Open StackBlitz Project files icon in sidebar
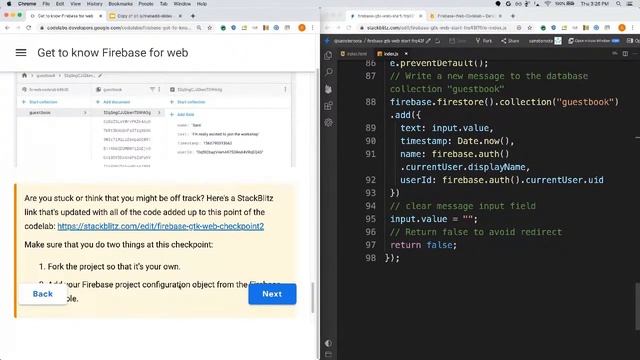Image resolution: width=640 pixels, height=360 pixels. point(329,55)
